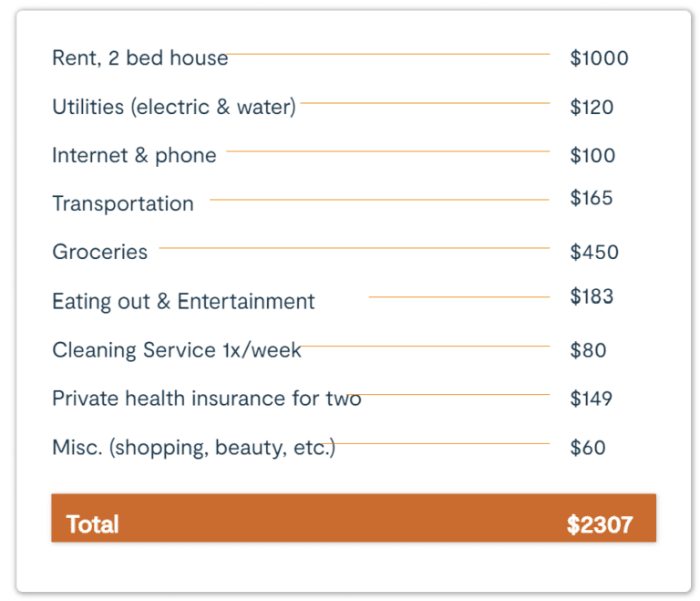Select the $149 insurance amount
This screenshot has height=601, width=700.
[591, 399]
